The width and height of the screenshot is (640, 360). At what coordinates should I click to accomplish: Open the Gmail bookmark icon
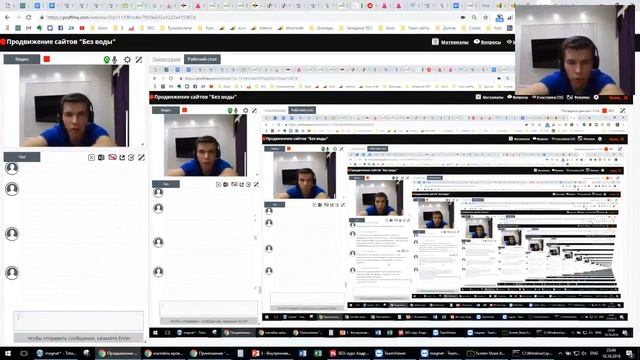(x=29, y=28)
